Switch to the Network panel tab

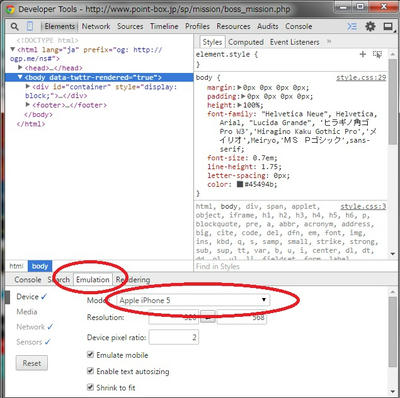pyautogui.click(x=96, y=26)
